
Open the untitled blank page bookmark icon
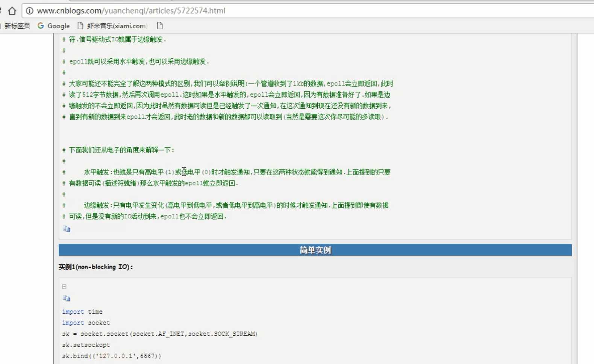pos(160,26)
